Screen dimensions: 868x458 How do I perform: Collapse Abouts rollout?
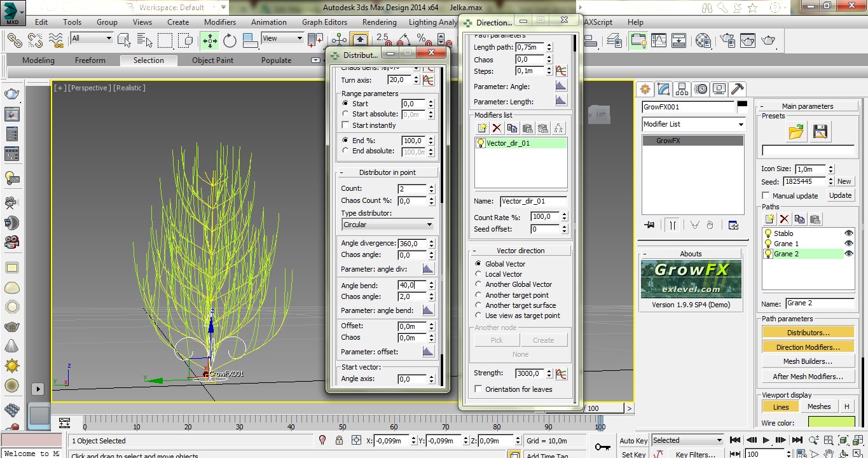pyautogui.click(x=691, y=254)
